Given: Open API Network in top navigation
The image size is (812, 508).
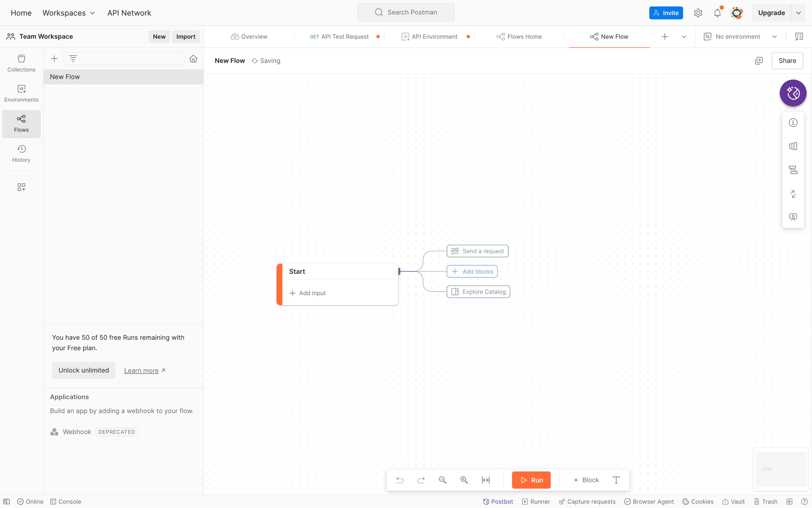Looking at the screenshot, I should coord(129,13).
